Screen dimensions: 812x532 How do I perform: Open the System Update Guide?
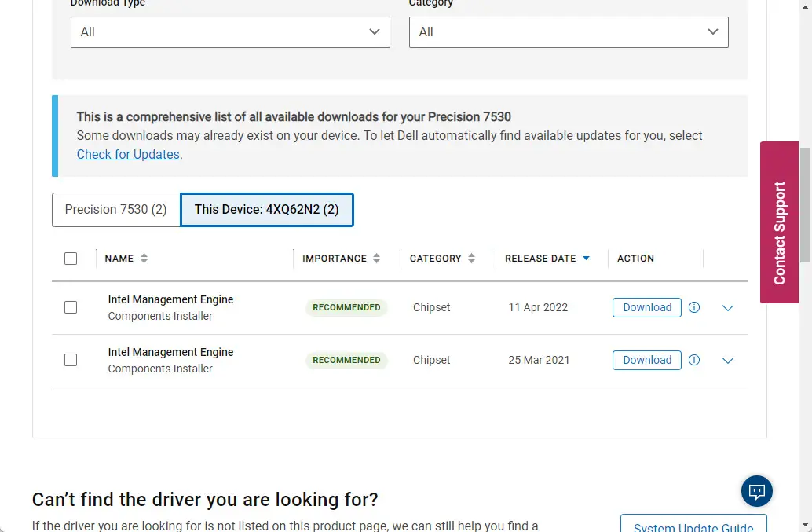(693, 525)
